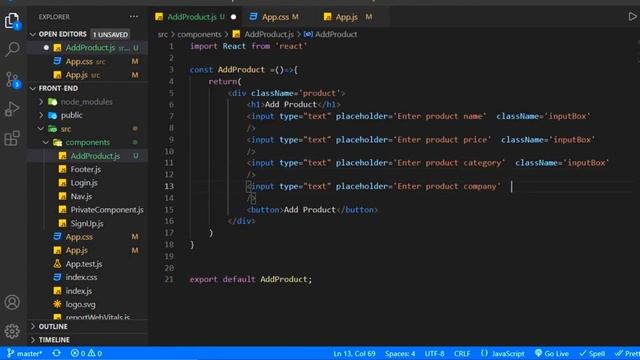The image size is (640, 360).
Task: Open the Explorer view in activity bar
Action: pos(12,20)
